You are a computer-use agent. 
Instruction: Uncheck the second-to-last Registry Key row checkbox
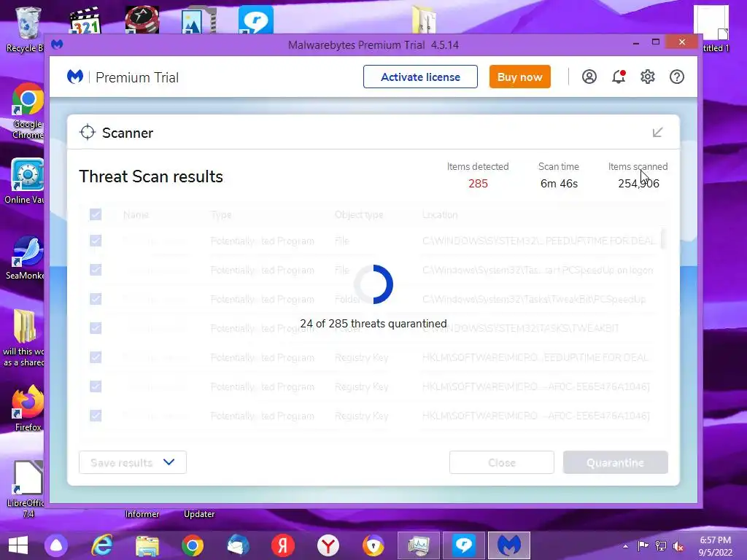pos(96,386)
